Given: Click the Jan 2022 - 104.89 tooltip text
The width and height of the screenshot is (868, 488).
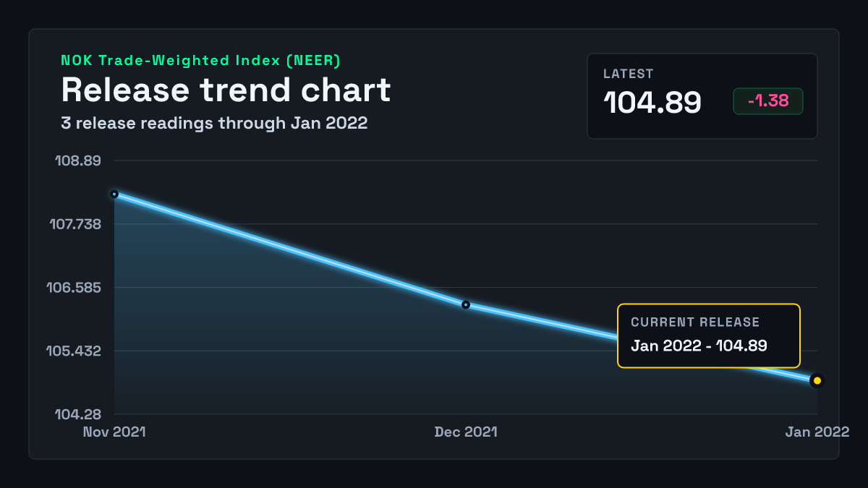Looking at the screenshot, I should pos(699,346).
